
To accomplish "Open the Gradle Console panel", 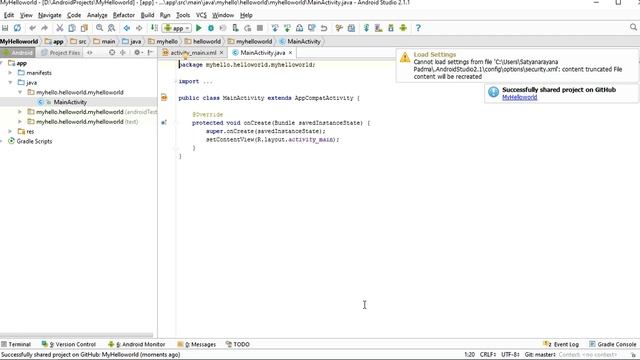I will [613, 344].
